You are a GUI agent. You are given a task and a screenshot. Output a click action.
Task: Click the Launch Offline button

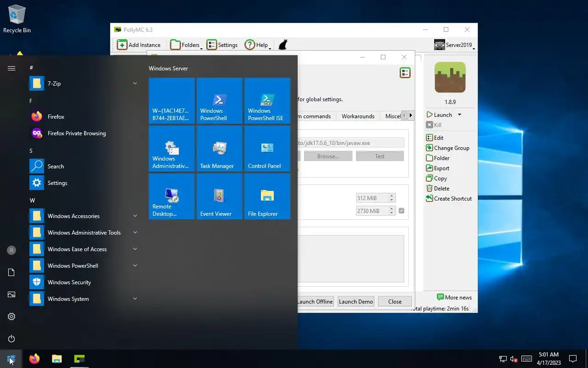coord(315,301)
